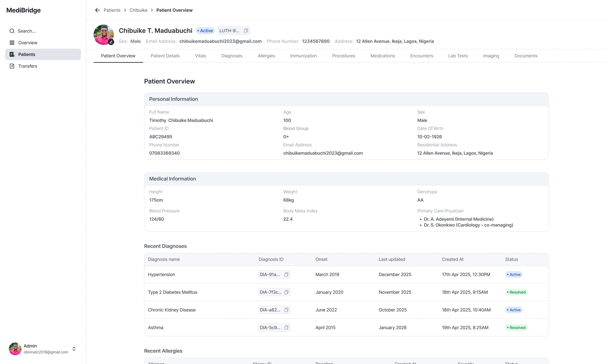Open the Diagnoses tab
Image resolution: width=607 pixels, height=364 pixels.
(232, 56)
